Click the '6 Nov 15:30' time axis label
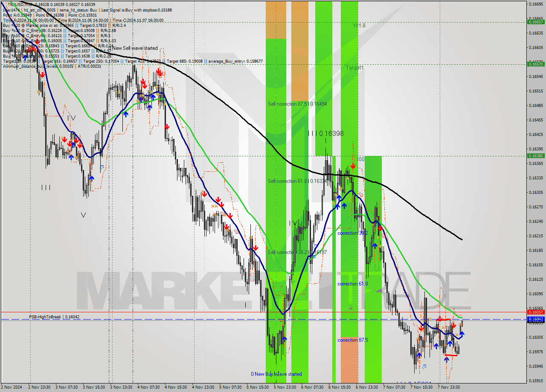Image resolution: width=546 pixels, height=392 pixels. [x=340, y=387]
